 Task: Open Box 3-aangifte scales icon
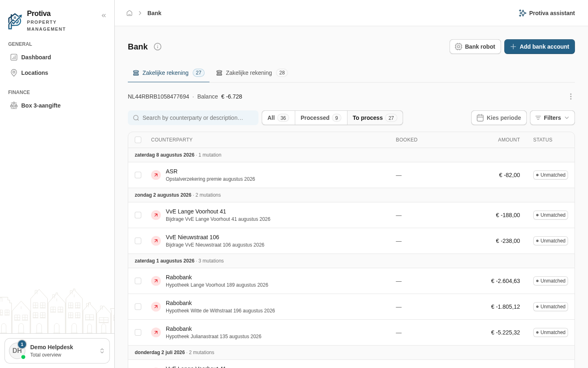(x=14, y=105)
